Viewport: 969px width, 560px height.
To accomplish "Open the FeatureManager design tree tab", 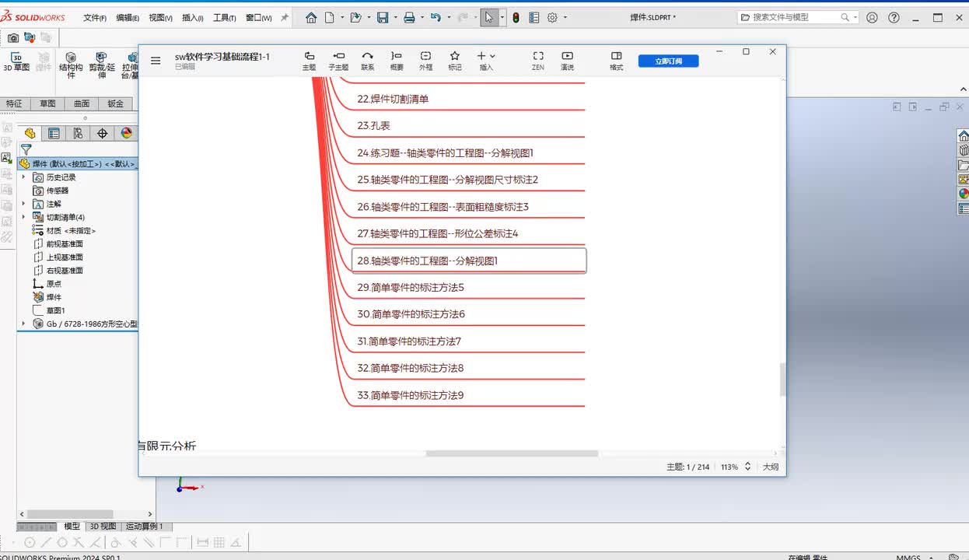I will pyautogui.click(x=30, y=133).
